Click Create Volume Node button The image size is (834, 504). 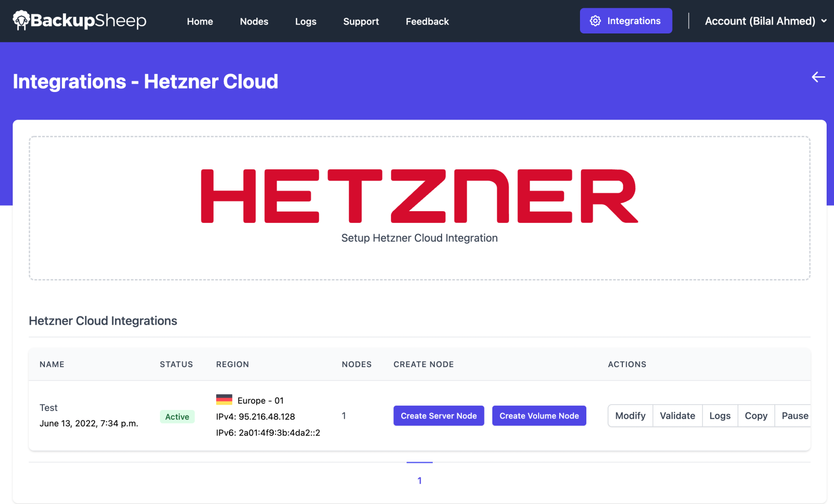tap(539, 416)
